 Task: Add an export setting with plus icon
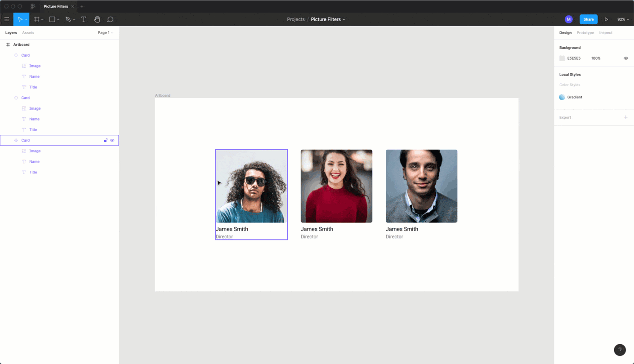[x=625, y=117]
